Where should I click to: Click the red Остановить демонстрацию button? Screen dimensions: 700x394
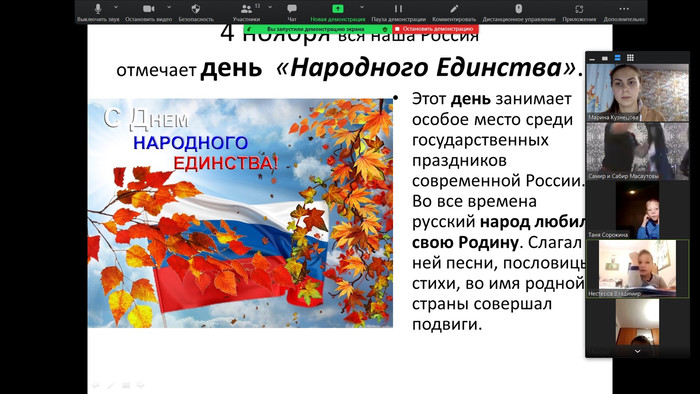(x=435, y=29)
